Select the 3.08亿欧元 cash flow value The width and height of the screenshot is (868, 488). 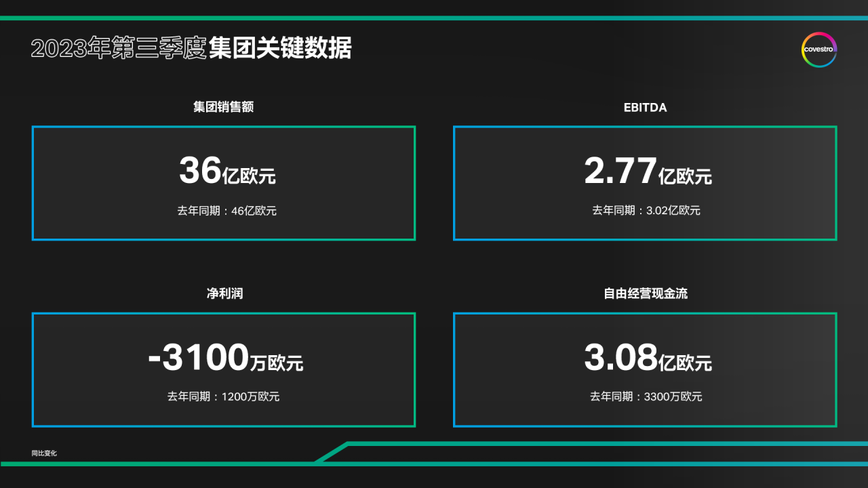pos(648,358)
